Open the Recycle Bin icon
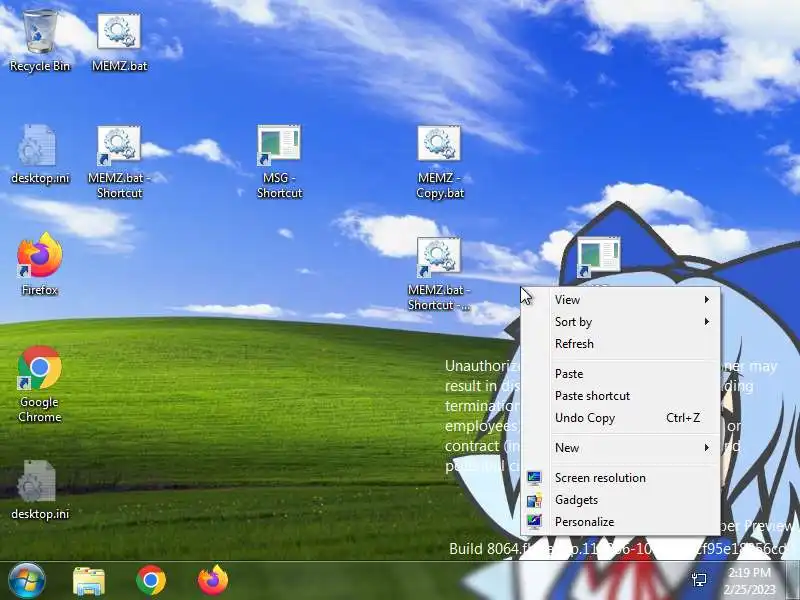 tap(39, 40)
